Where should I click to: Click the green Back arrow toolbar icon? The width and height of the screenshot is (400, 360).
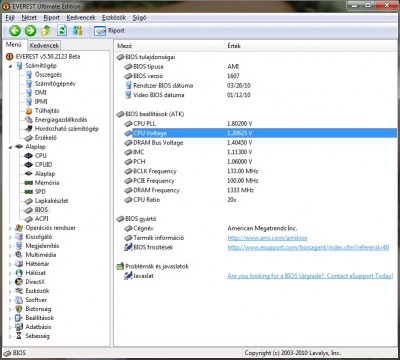(x=15, y=31)
